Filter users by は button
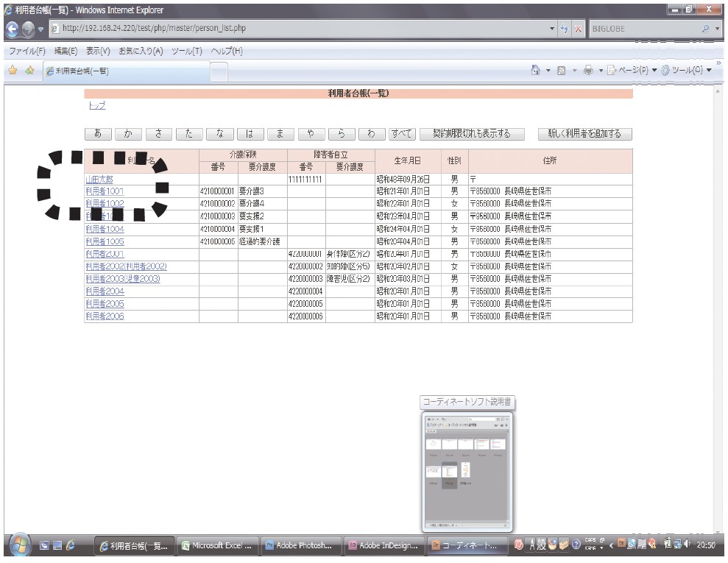Viewport: 728px width, 563px height. coord(250,134)
